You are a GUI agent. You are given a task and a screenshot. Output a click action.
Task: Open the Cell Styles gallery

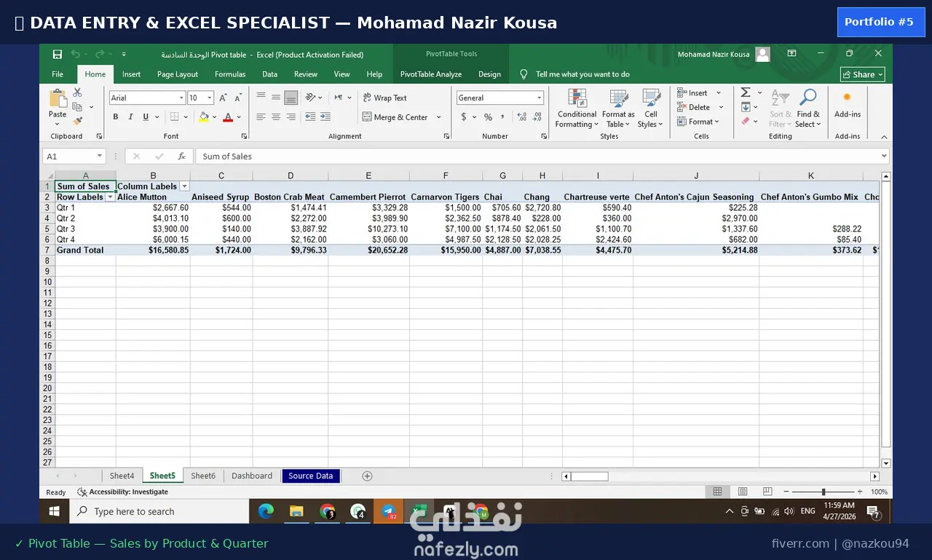pos(650,109)
